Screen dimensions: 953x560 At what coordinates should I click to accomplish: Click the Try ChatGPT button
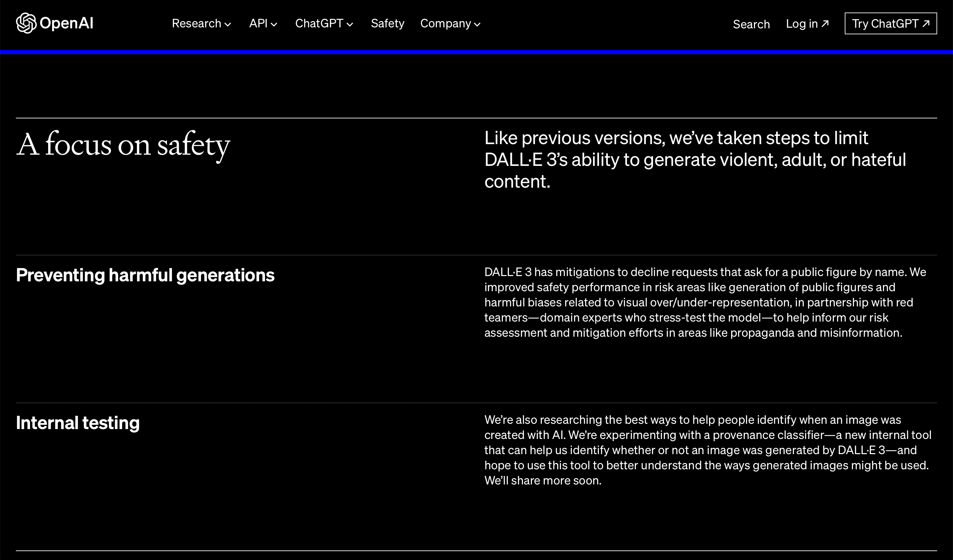[x=891, y=23]
